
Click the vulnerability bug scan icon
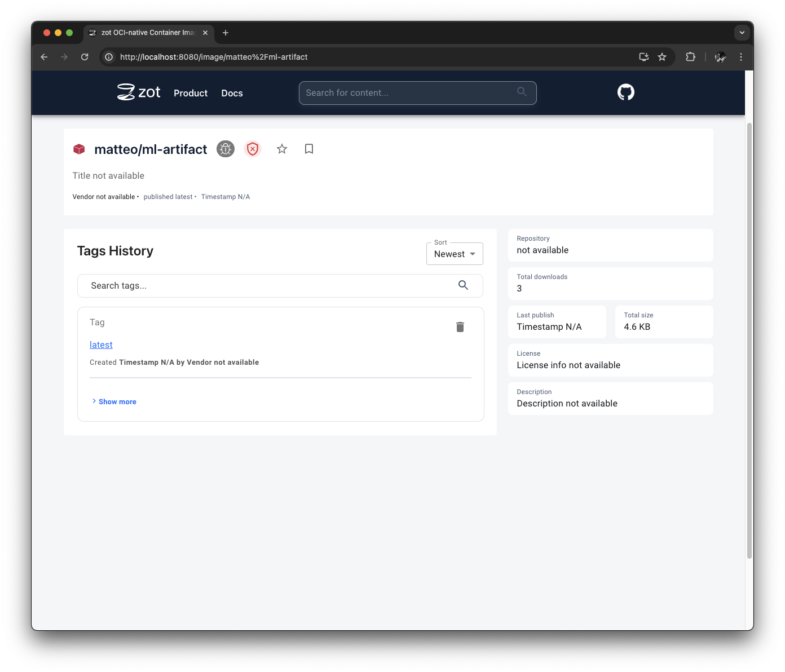[226, 149]
